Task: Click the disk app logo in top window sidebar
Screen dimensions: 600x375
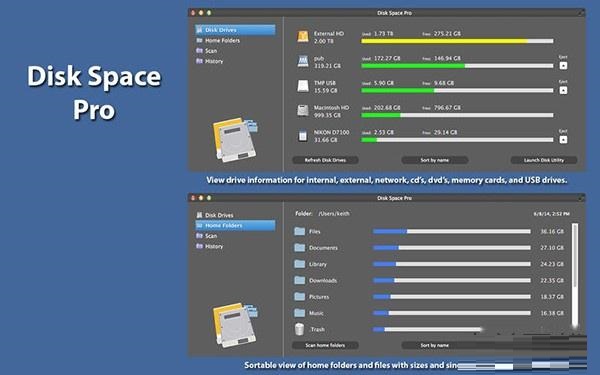Action: (x=235, y=140)
